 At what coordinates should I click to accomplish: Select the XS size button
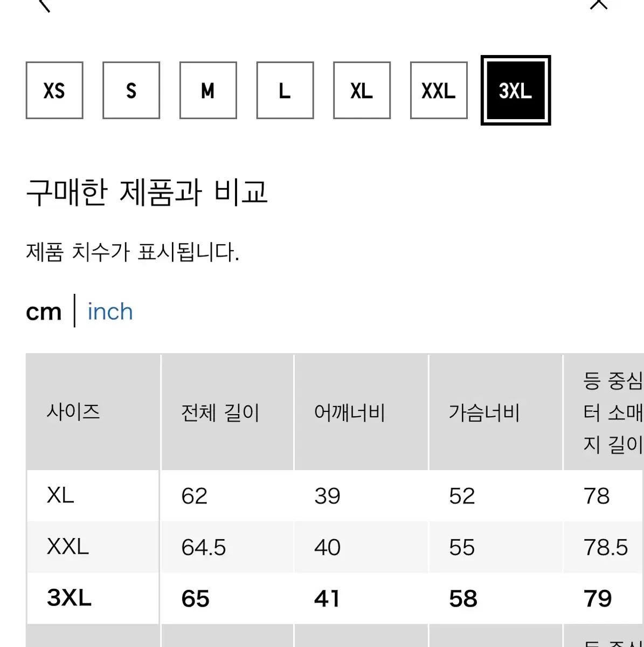[x=54, y=91]
